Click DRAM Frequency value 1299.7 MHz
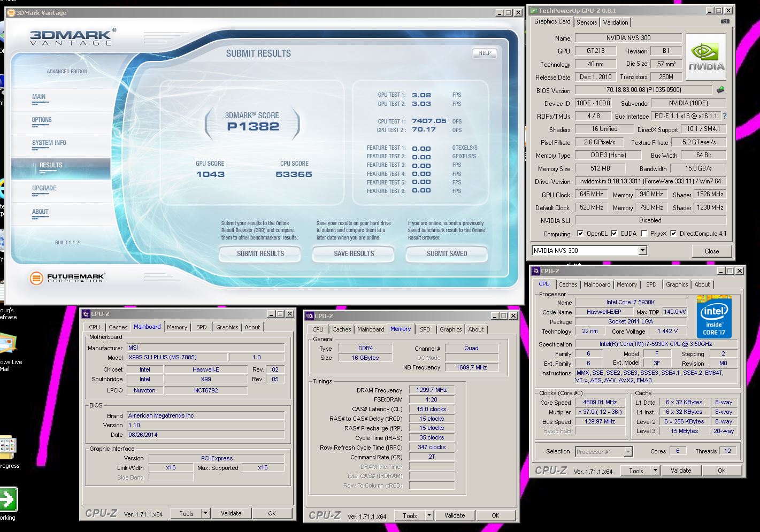 (431, 390)
